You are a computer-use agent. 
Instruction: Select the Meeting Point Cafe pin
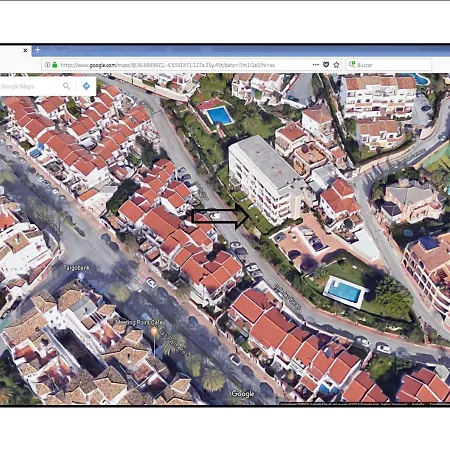pos(154,331)
